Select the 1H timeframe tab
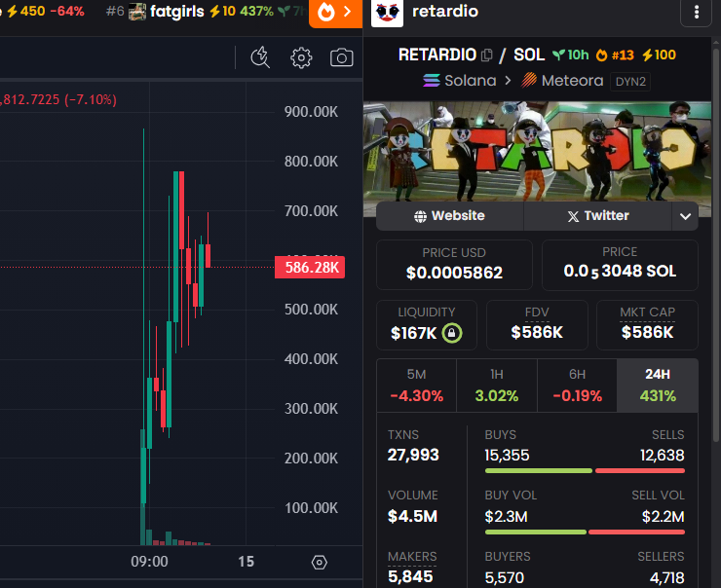Screen dimensions: 721x588 pos(497,386)
